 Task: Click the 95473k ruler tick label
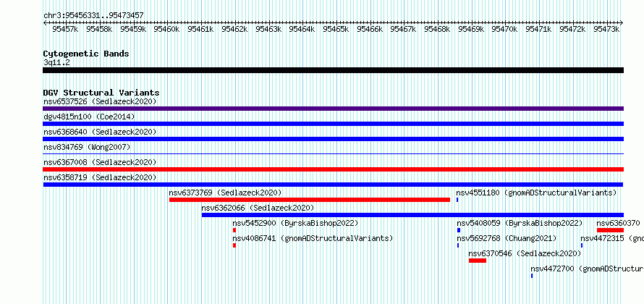(x=606, y=29)
